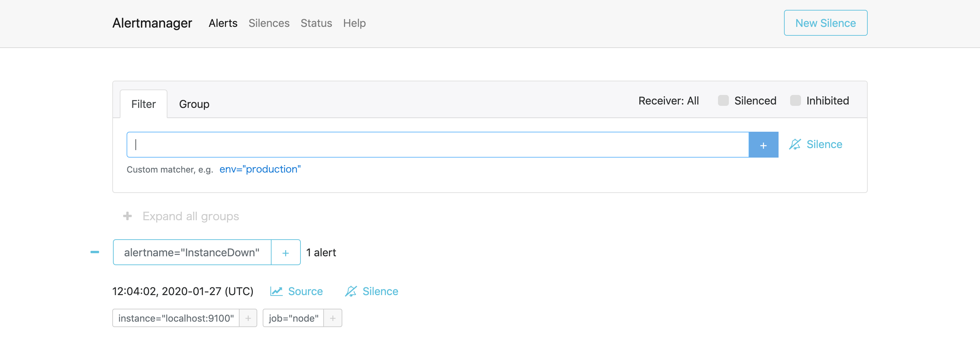
Task: Click the Alertmanager brand title
Action: click(x=152, y=23)
